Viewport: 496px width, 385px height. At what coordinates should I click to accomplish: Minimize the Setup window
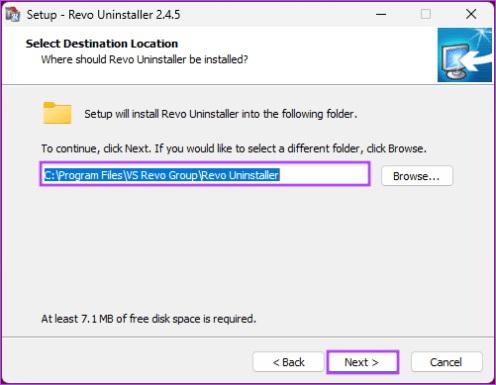(x=381, y=14)
